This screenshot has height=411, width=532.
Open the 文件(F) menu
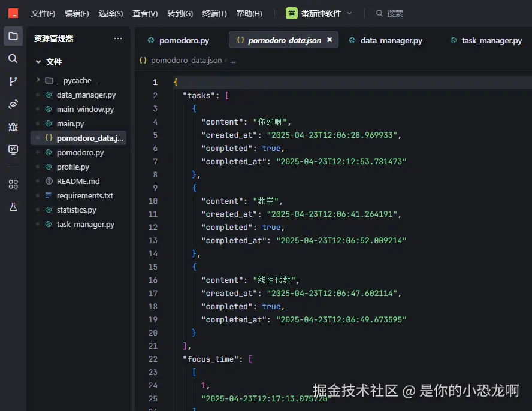tap(43, 13)
